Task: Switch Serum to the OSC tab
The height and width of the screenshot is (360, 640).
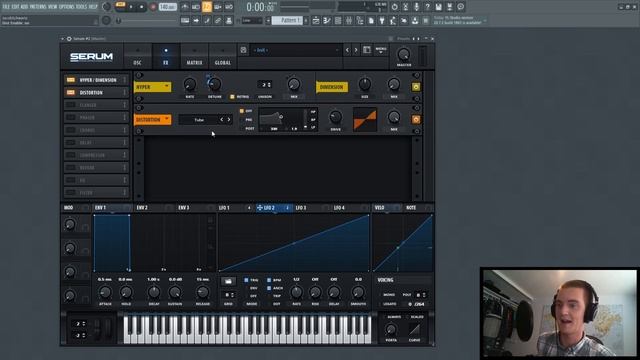Action: click(x=138, y=56)
